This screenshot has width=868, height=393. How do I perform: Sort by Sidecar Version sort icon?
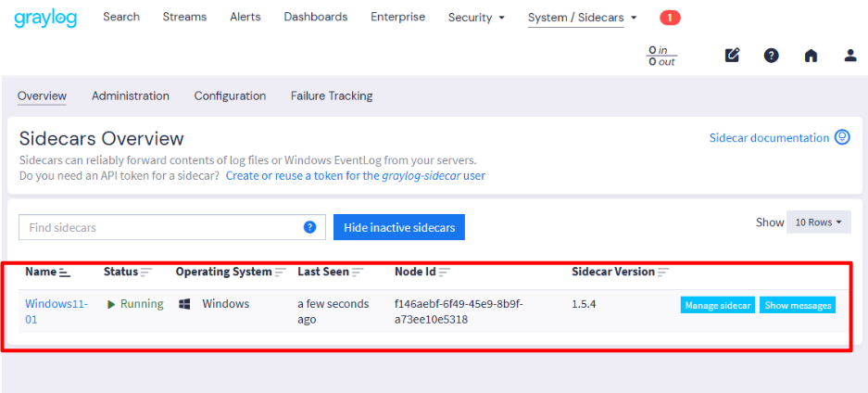pyautogui.click(x=663, y=272)
